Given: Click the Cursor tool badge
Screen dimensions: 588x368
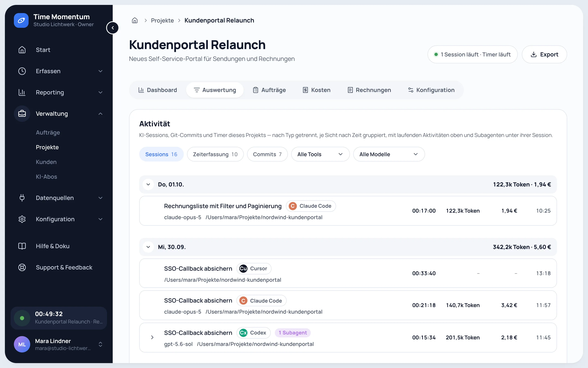Looking at the screenshot, I should coord(254,268).
